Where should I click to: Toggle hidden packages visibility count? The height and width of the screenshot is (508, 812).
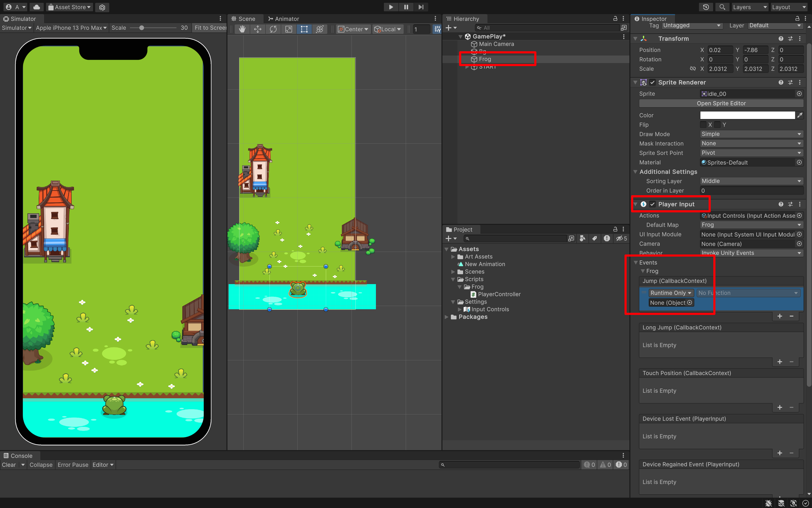pyautogui.click(x=621, y=238)
